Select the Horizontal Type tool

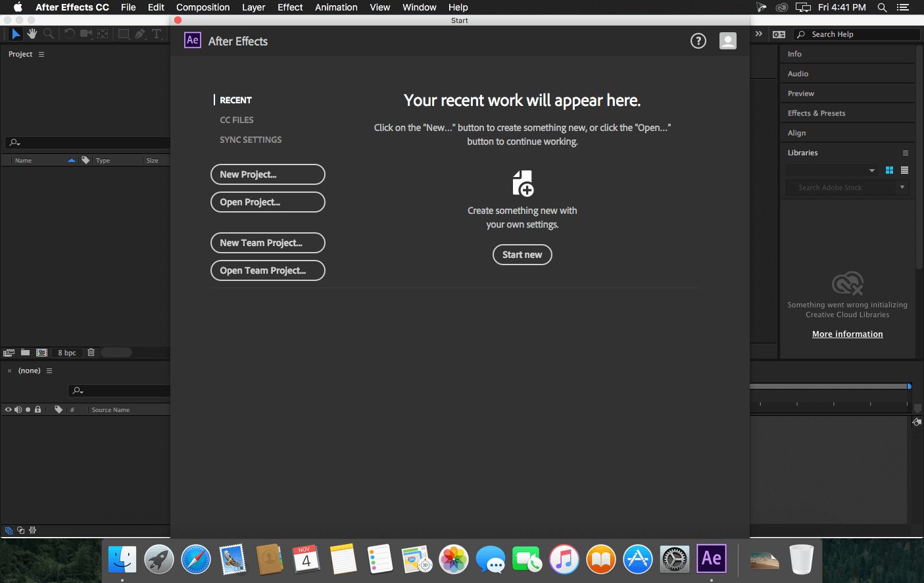[x=157, y=34]
